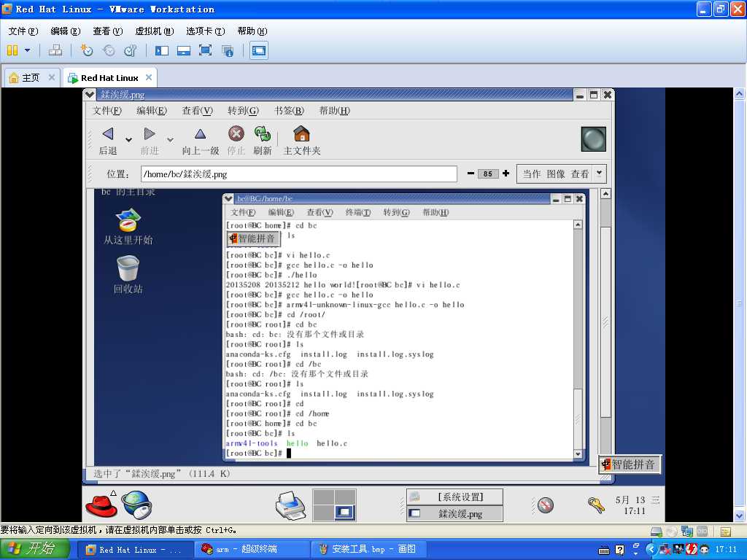Click the printer icon in GNOME panel
Viewport: 747px width, 560px height.
click(290, 505)
